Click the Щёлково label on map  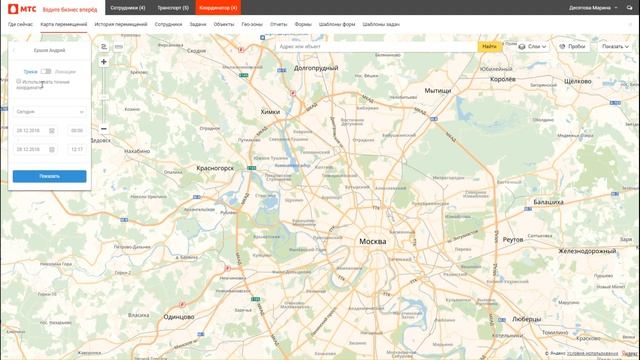578,81
